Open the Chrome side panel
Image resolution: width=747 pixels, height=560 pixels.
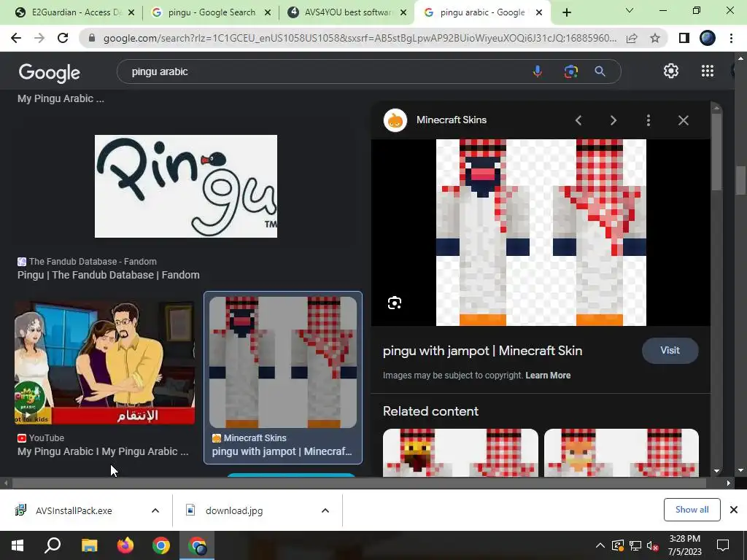click(684, 38)
